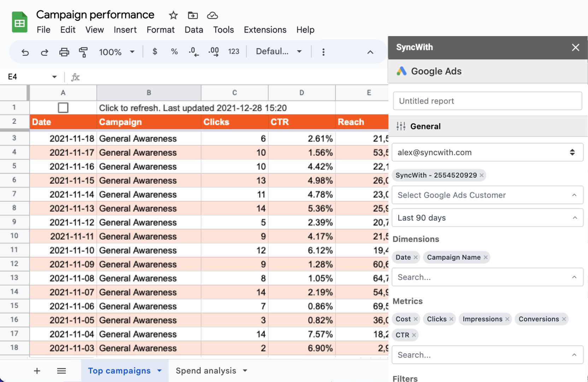The width and height of the screenshot is (588, 382).
Task: Redo the last action
Action: (45, 52)
